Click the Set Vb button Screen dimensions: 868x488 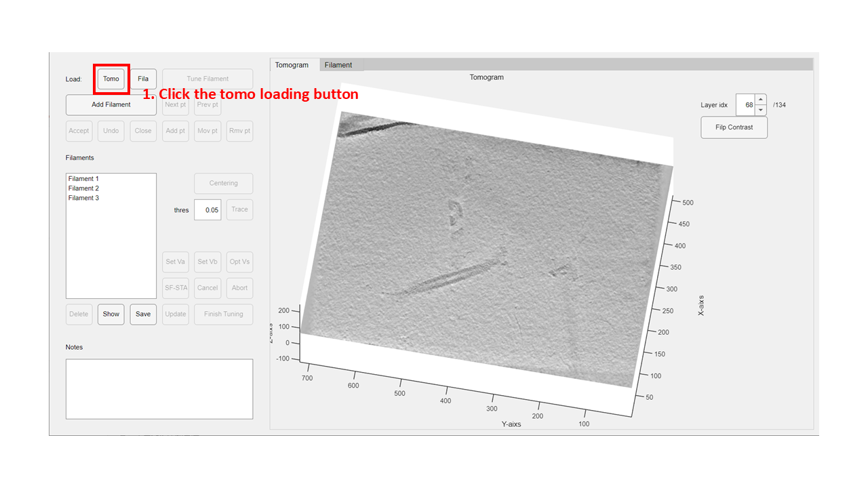pyautogui.click(x=208, y=262)
